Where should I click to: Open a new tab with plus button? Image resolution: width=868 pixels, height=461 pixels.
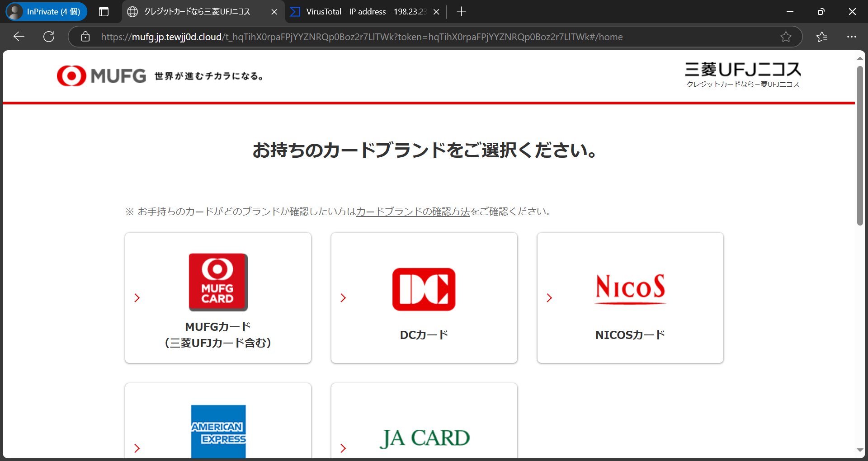point(461,12)
